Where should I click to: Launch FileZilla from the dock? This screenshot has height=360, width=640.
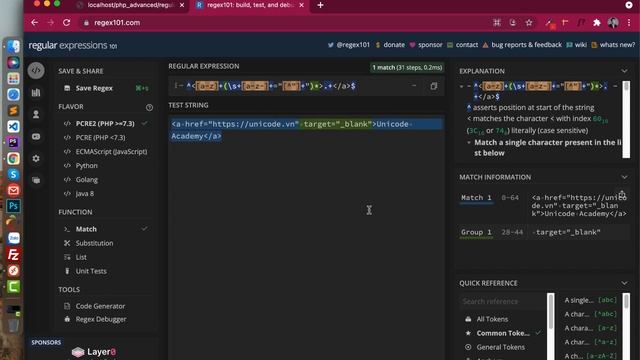coord(13,254)
